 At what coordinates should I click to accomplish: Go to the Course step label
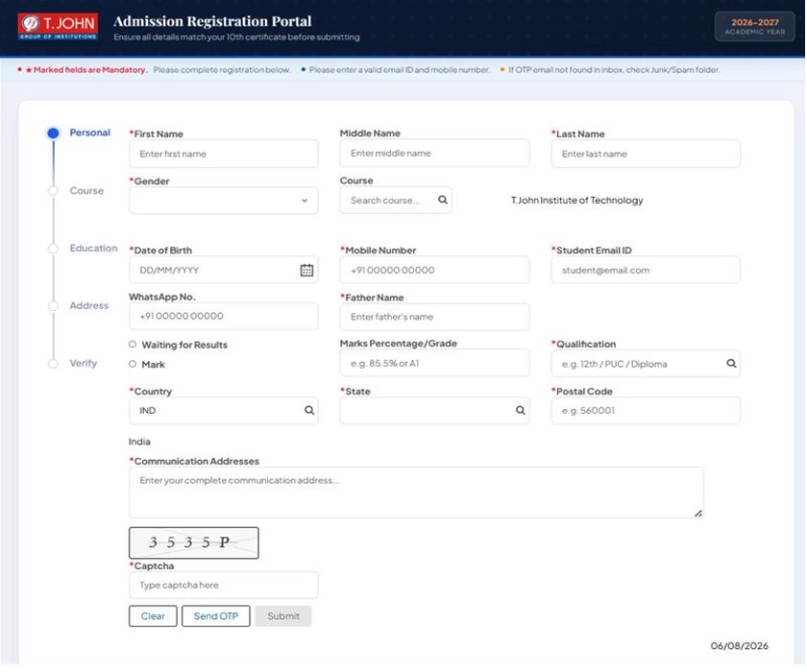[86, 191]
